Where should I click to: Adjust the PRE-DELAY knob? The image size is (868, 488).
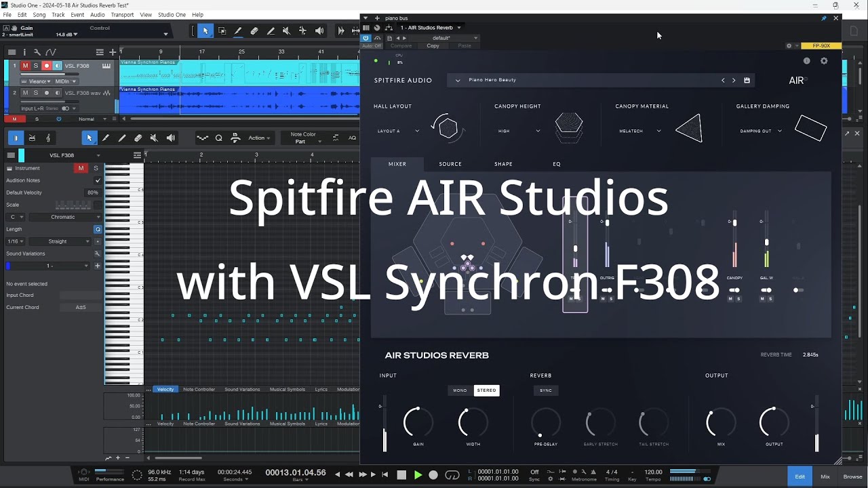click(x=545, y=423)
